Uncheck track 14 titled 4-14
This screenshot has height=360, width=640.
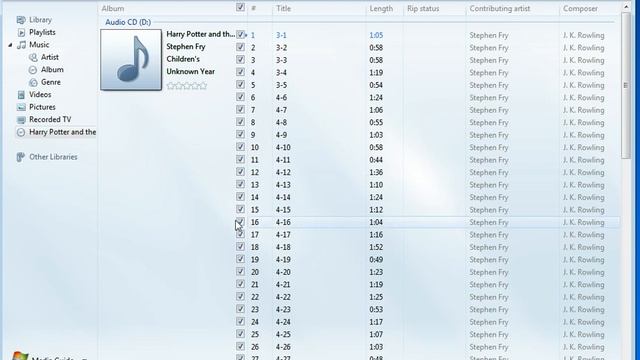[x=240, y=197]
